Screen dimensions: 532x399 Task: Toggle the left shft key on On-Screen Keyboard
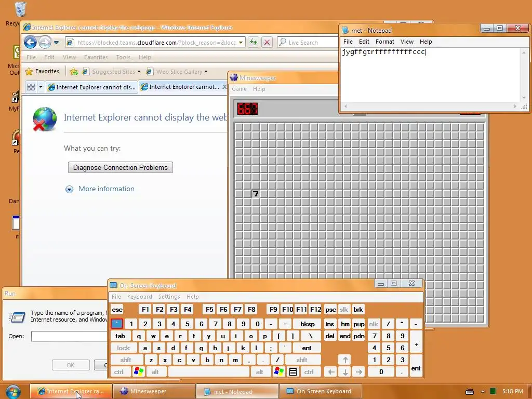(x=127, y=360)
